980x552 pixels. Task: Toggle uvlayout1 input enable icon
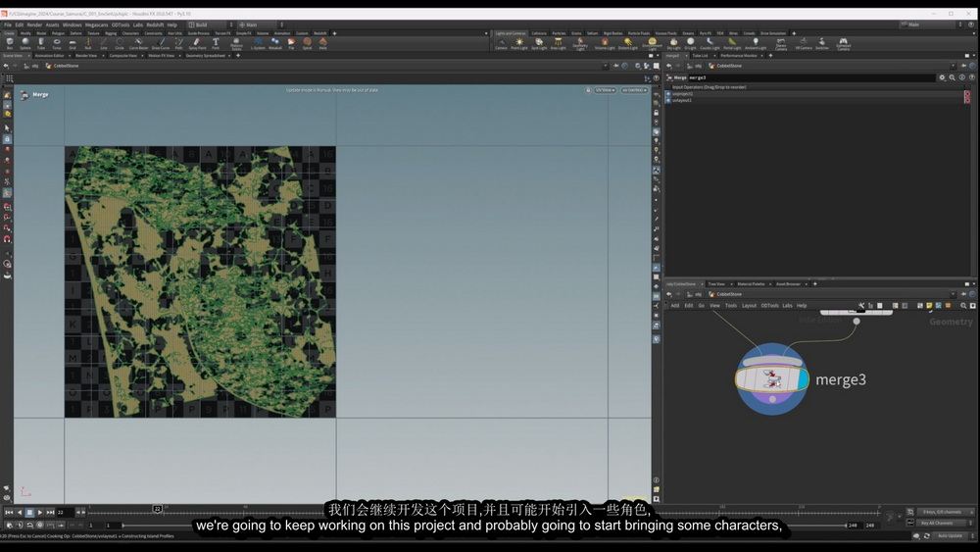pos(668,100)
